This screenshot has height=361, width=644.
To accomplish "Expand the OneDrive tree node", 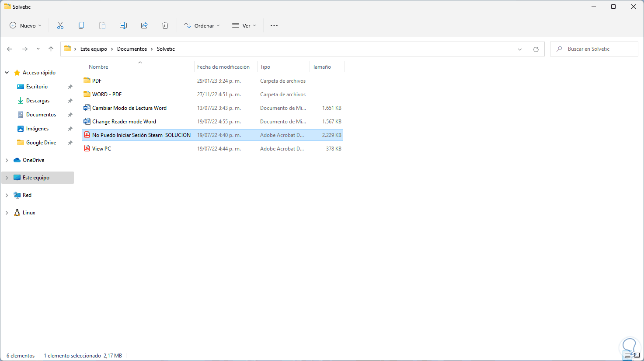I will [7, 160].
